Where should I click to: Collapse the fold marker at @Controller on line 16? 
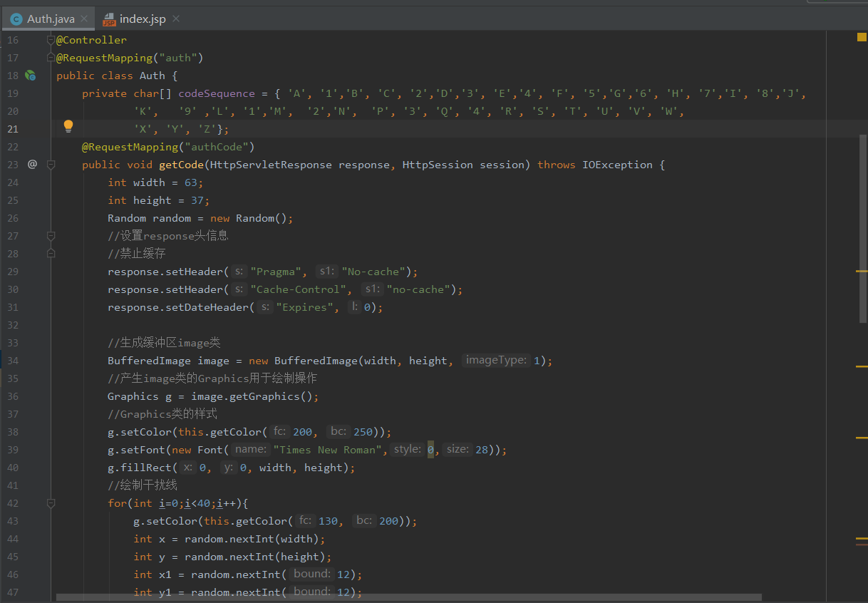pos(51,40)
